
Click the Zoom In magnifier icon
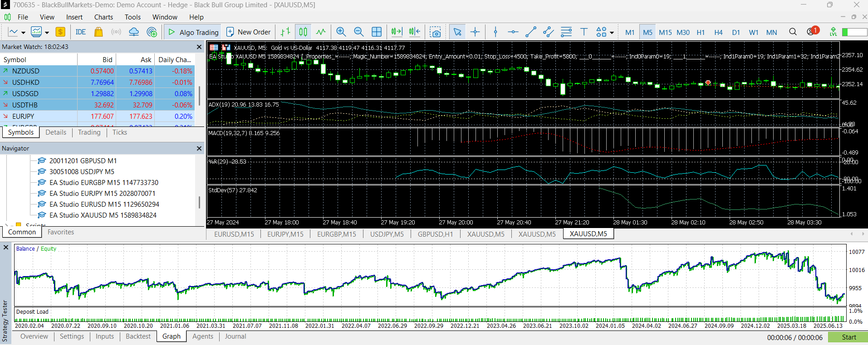pos(341,32)
